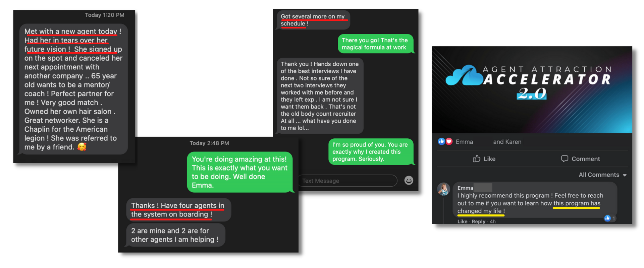Select the green 'You're doing amazing' message bubble

(239, 172)
